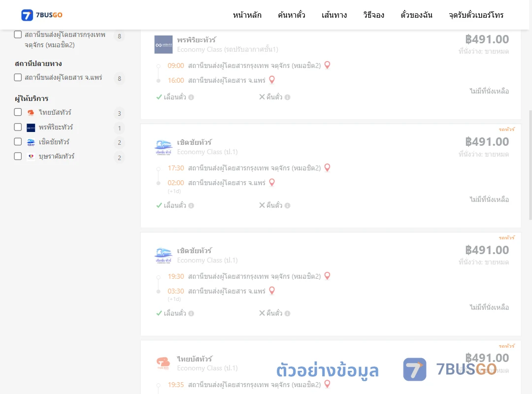Enable บุษราคัมทัวร์ operator filter checkbox
532x394 pixels.
click(x=18, y=157)
